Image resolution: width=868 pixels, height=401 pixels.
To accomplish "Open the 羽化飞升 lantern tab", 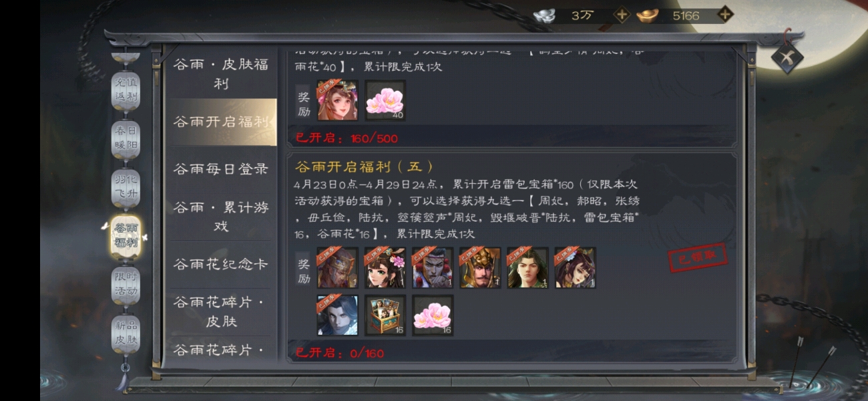I will click(126, 188).
